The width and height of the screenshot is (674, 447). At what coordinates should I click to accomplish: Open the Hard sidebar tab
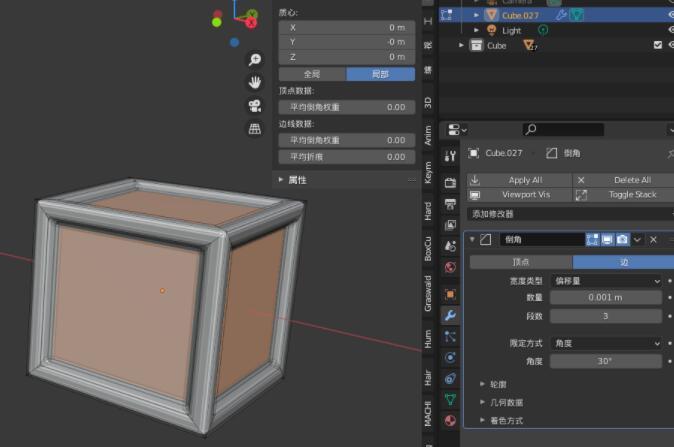(428, 211)
